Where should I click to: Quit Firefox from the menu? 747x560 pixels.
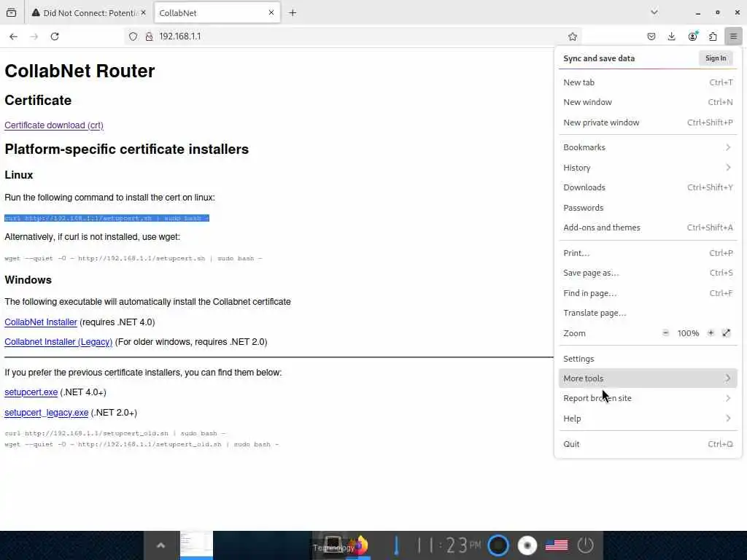tap(648, 444)
